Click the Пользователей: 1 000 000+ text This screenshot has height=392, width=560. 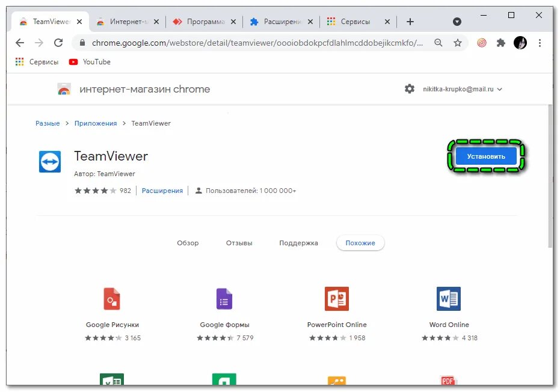[251, 191]
